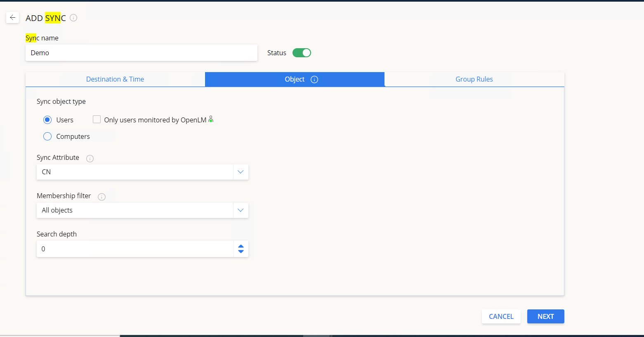Click the NEXT button
Viewport: 644px width, 337px height.
(545, 316)
